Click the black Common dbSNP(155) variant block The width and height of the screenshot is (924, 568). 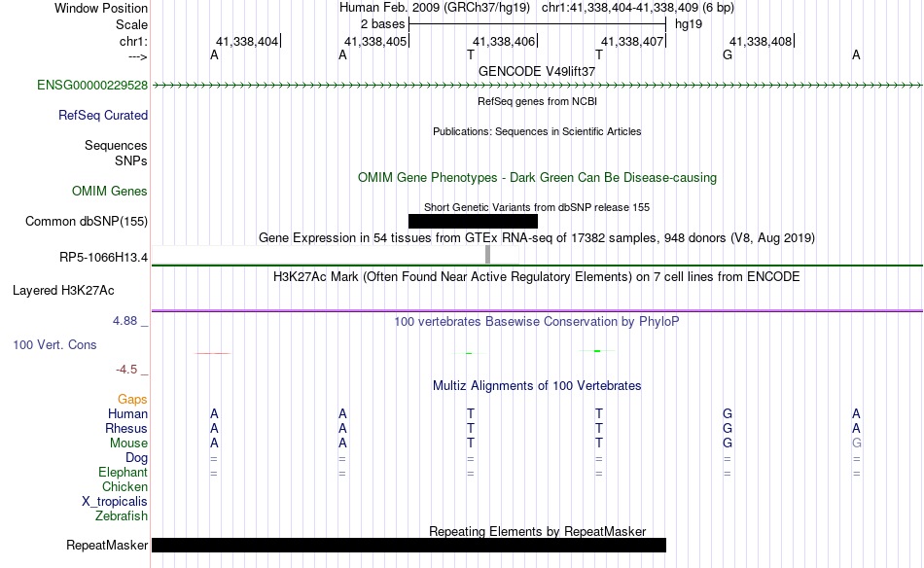tap(473, 221)
